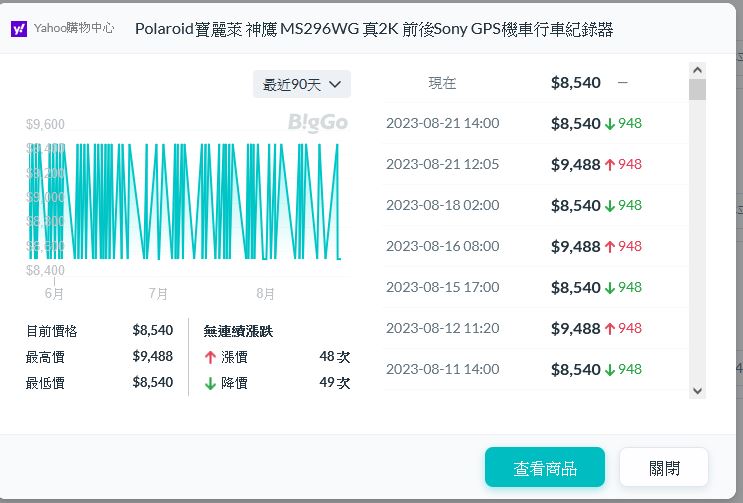
Task: Click the scrollbar down arrow in price list
Action: (697, 391)
